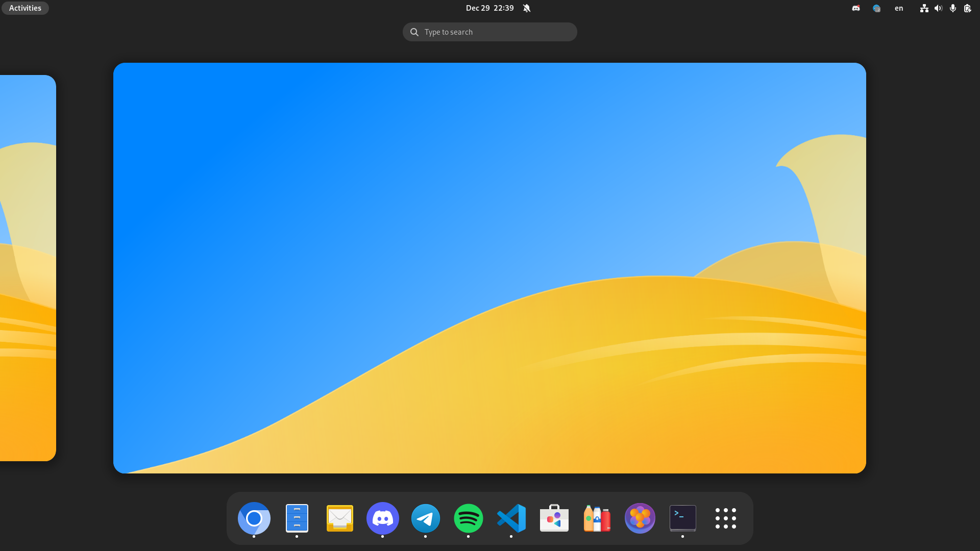Open system sound settings dropdown
The width and height of the screenshot is (980, 551).
tap(938, 8)
